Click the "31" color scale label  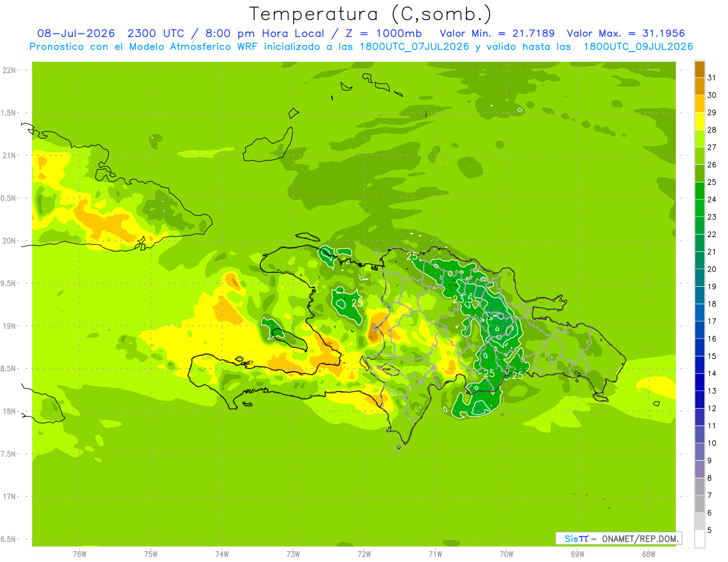pos(712,78)
